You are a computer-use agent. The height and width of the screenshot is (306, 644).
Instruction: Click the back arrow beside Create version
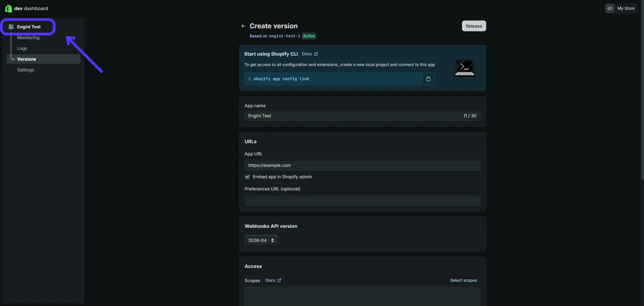coord(243,26)
